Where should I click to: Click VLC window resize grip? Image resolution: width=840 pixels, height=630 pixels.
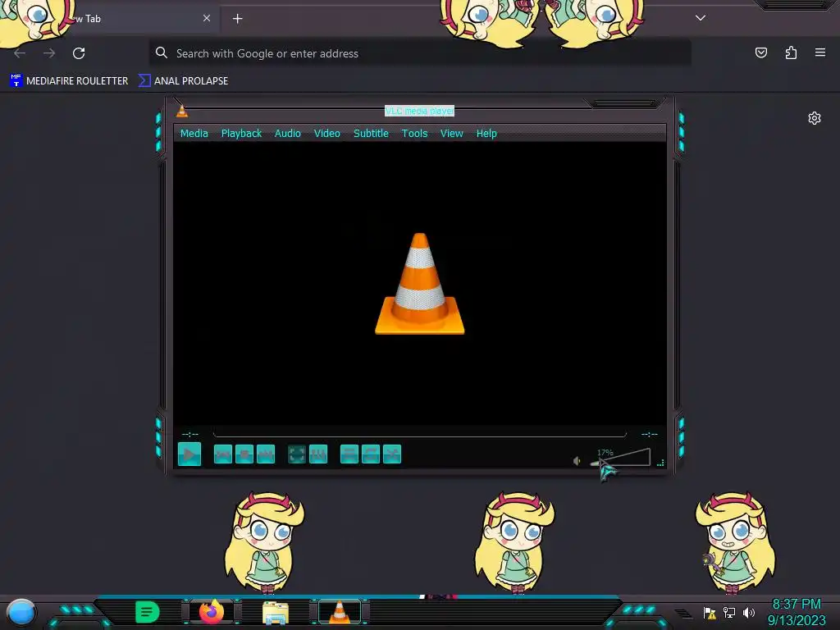[660, 463]
